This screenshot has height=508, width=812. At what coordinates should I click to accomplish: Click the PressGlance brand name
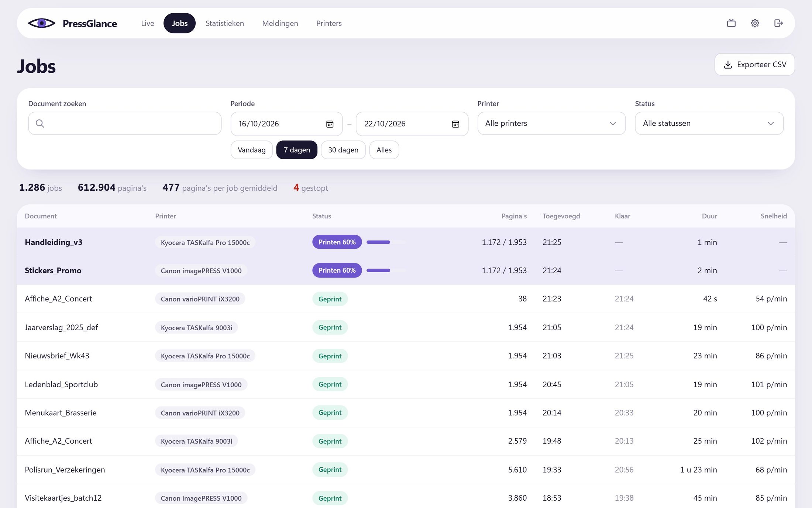tap(90, 24)
